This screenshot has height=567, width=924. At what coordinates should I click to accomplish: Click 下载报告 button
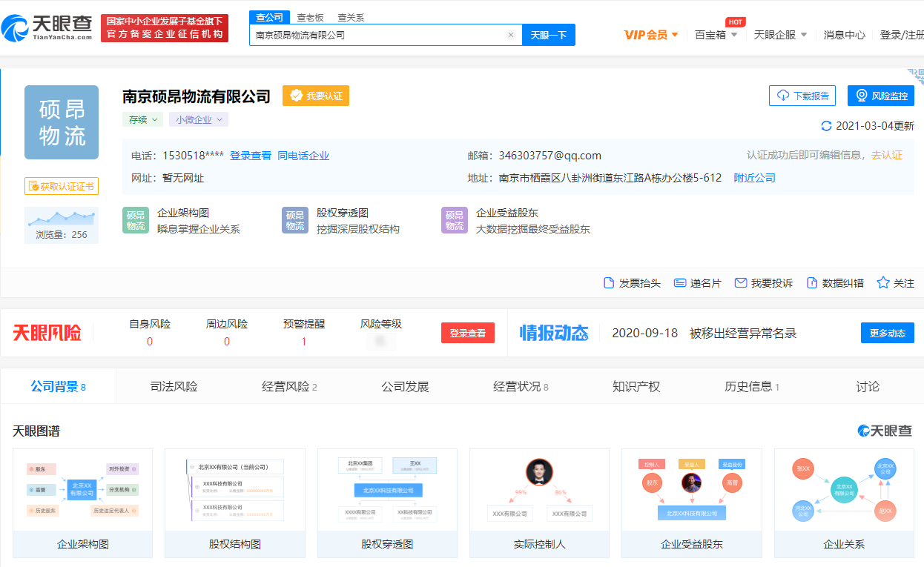802,96
